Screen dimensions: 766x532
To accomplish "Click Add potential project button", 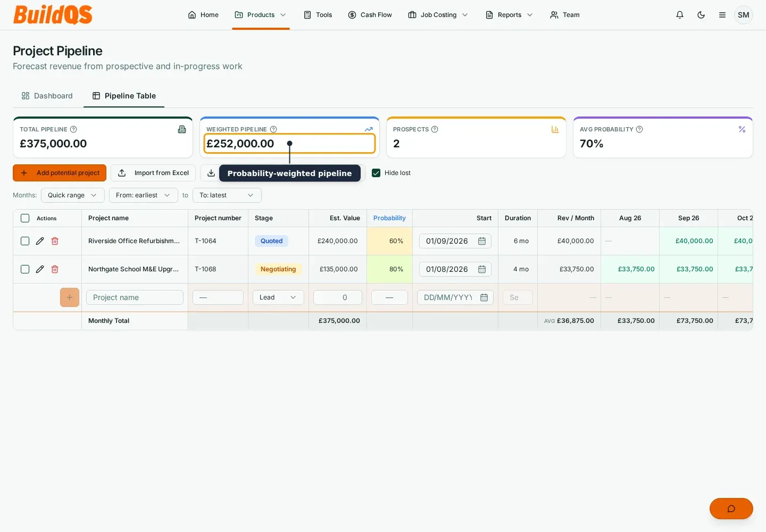I will coord(60,173).
